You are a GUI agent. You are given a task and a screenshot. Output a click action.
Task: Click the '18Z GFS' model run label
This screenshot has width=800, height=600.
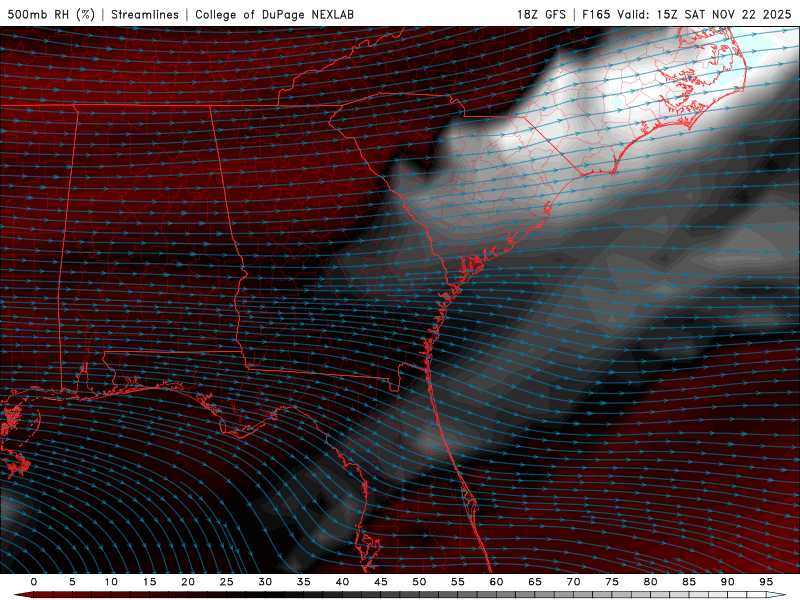(541, 14)
